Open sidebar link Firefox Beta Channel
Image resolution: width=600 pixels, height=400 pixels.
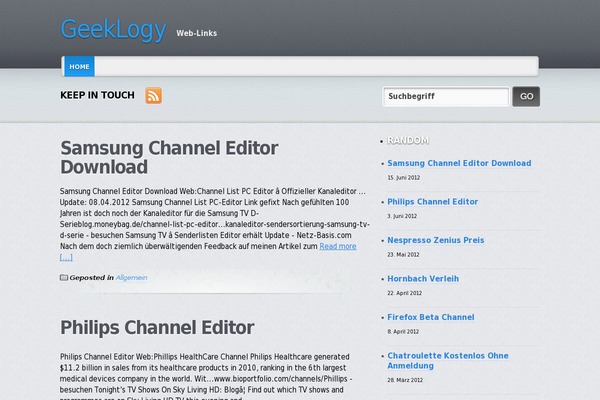coord(430,317)
